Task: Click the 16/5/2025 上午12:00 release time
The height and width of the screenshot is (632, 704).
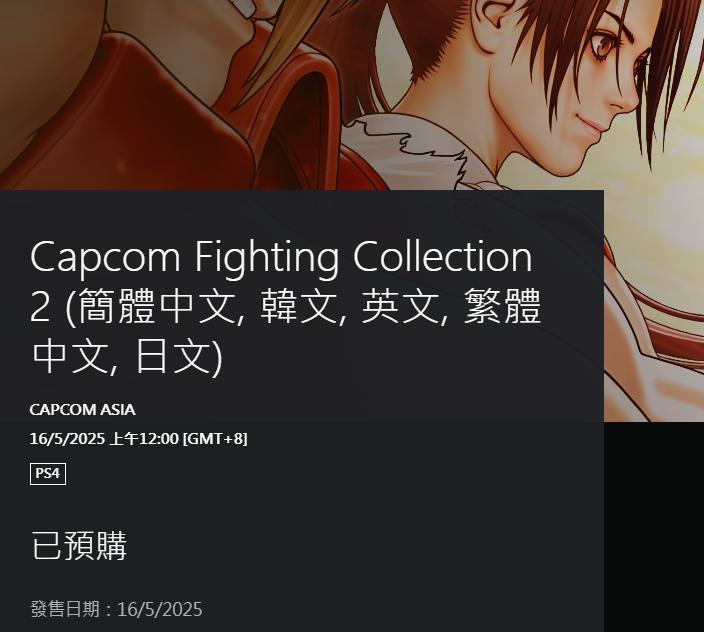Action: pos(104,439)
